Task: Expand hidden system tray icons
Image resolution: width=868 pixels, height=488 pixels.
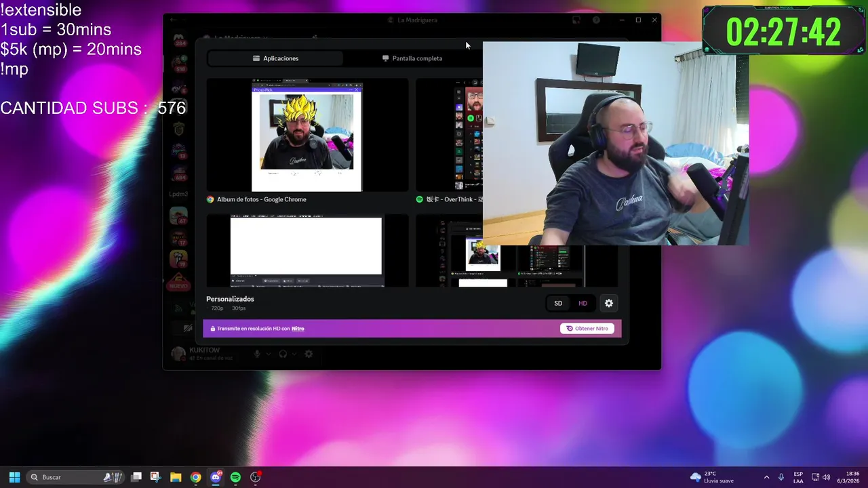Action: point(766,477)
